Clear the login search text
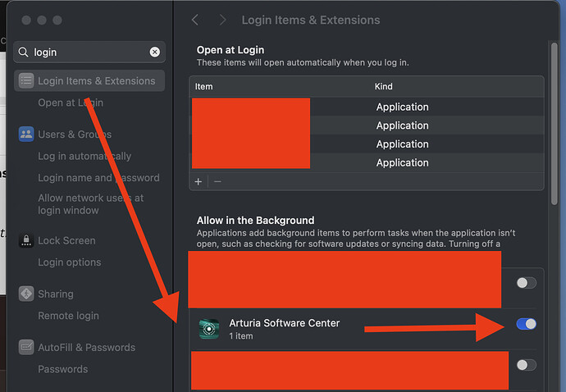 pos(154,52)
